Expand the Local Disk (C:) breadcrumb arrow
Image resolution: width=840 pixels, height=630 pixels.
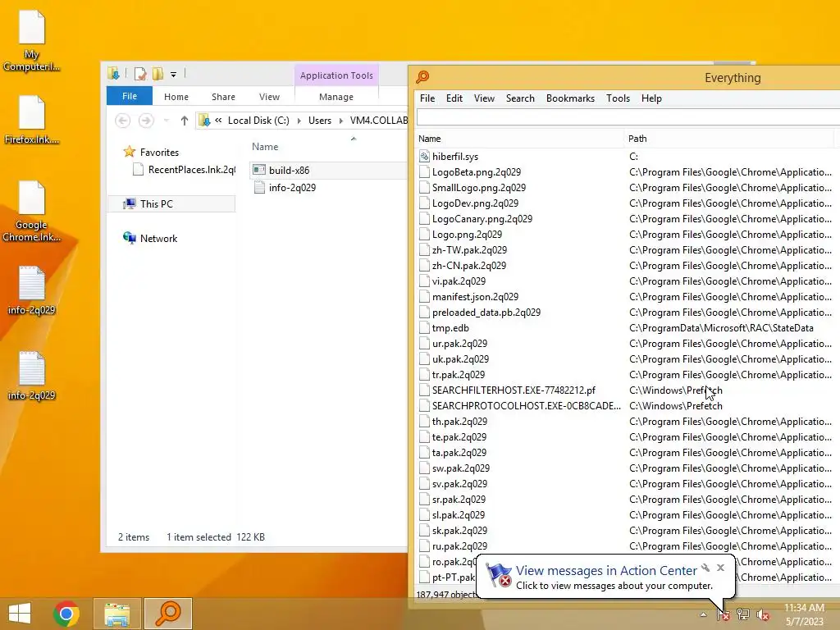299,121
